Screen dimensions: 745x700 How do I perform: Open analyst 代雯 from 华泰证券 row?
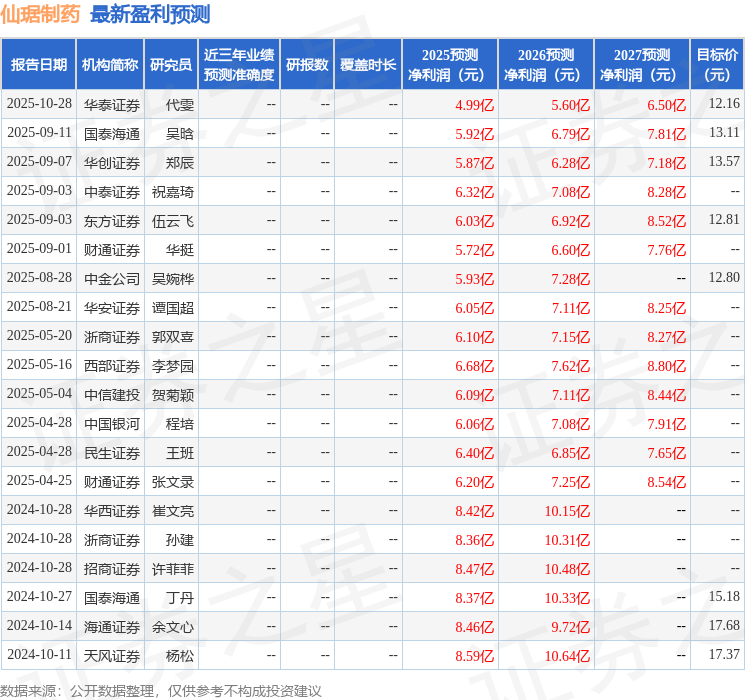tap(180, 104)
